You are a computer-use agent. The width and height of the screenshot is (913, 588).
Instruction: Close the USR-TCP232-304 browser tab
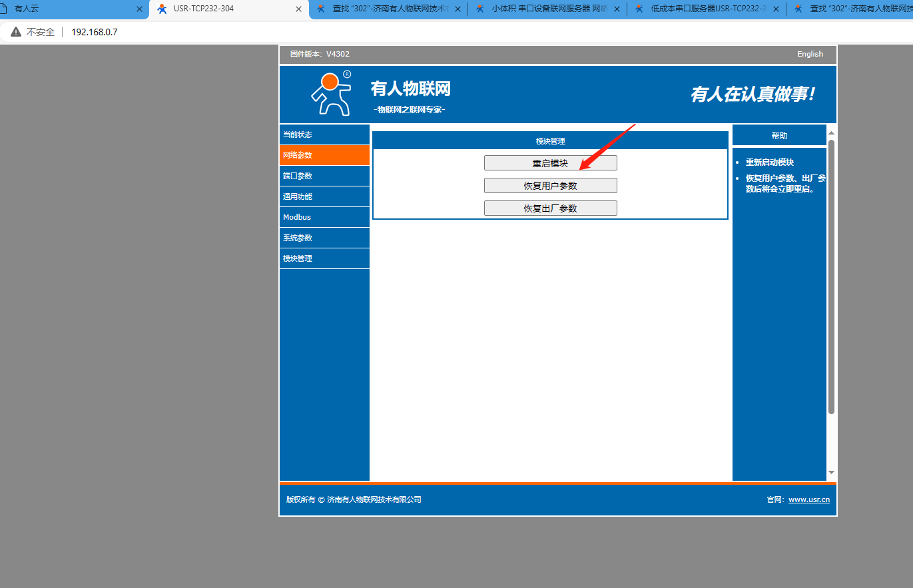[299, 9]
